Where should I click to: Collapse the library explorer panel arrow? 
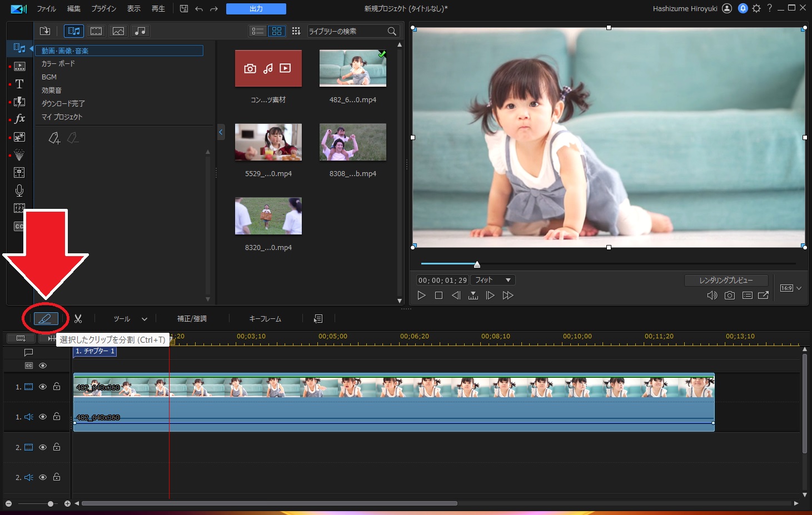pos(221,132)
